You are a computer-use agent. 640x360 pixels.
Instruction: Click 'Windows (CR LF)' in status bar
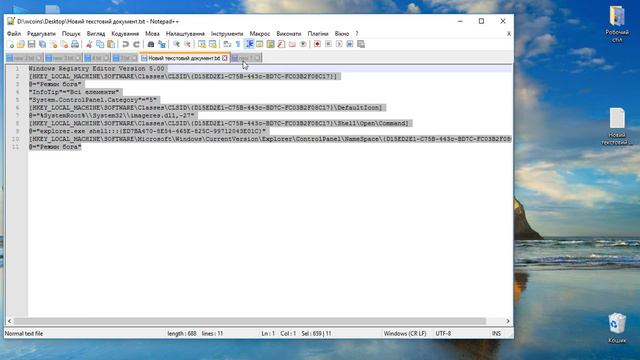click(x=405, y=333)
